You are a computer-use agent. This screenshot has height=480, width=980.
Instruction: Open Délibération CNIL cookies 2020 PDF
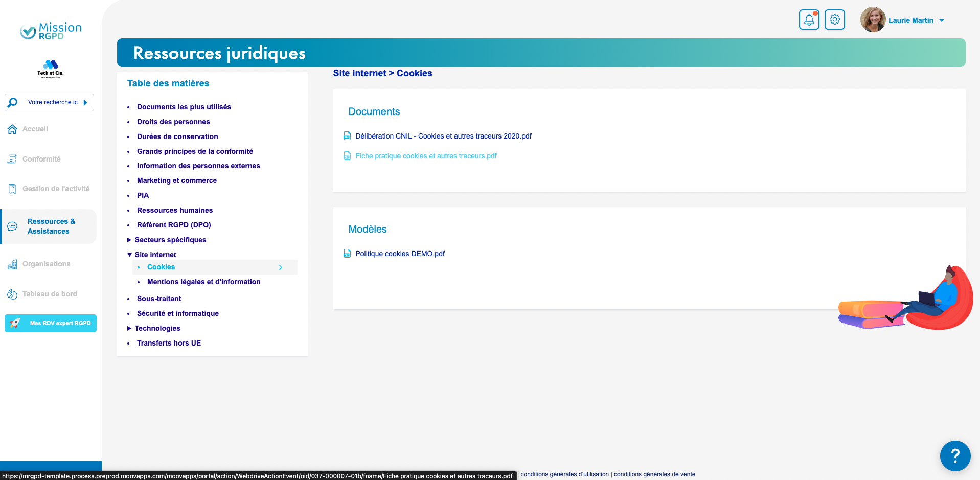click(443, 136)
